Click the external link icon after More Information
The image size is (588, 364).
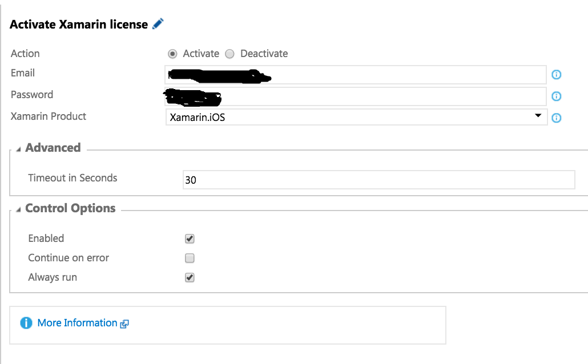click(x=124, y=324)
